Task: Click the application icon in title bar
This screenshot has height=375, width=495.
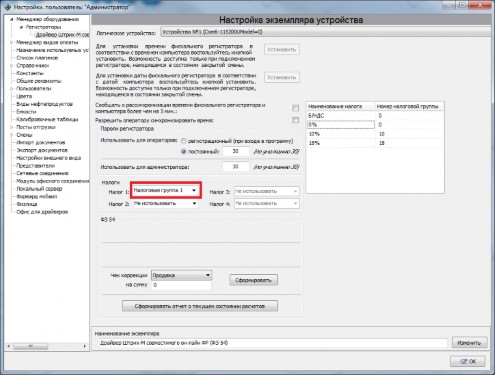Action: pos(8,6)
